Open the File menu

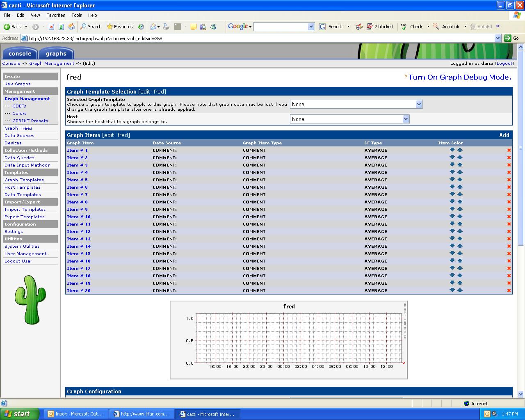tap(7, 15)
